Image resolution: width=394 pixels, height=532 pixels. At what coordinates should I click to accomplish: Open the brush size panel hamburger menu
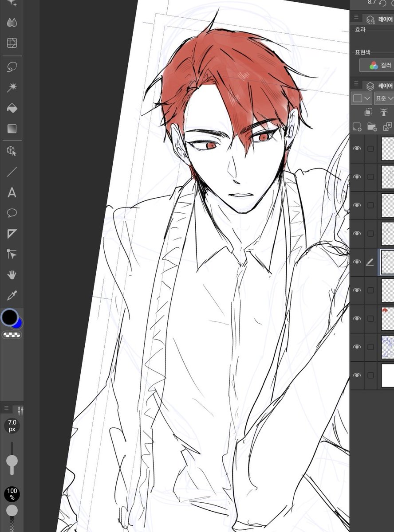[x=6, y=408]
